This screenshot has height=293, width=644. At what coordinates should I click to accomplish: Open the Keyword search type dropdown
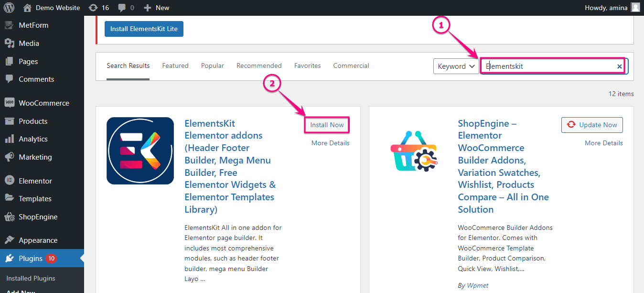pyautogui.click(x=456, y=66)
